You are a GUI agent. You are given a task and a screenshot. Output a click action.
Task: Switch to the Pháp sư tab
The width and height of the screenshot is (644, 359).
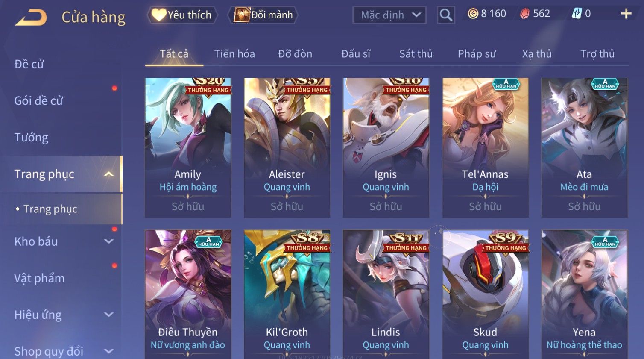pyautogui.click(x=477, y=54)
